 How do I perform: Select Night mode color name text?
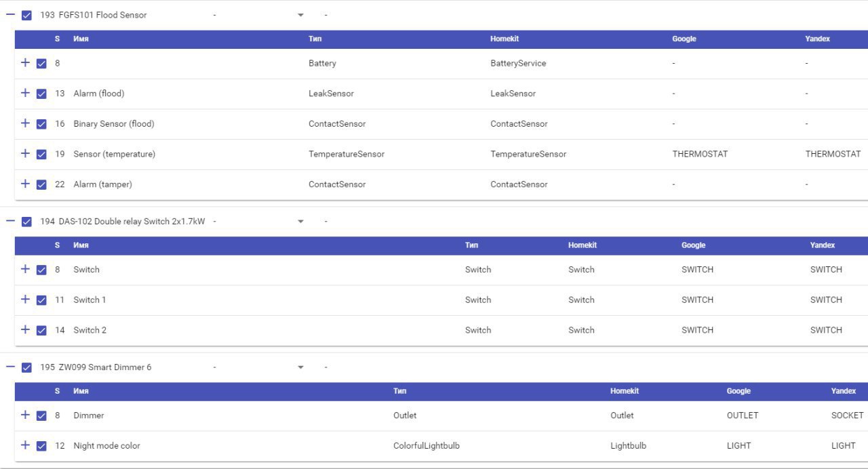pyautogui.click(x=107, y=446)
